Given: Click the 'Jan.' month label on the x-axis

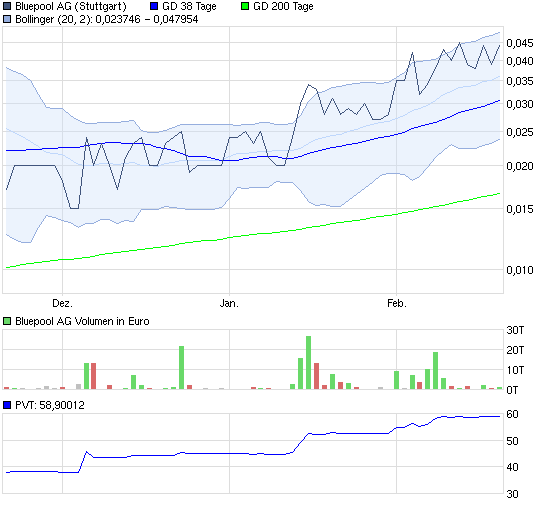Looking at the screenshot, I should 229,303.
